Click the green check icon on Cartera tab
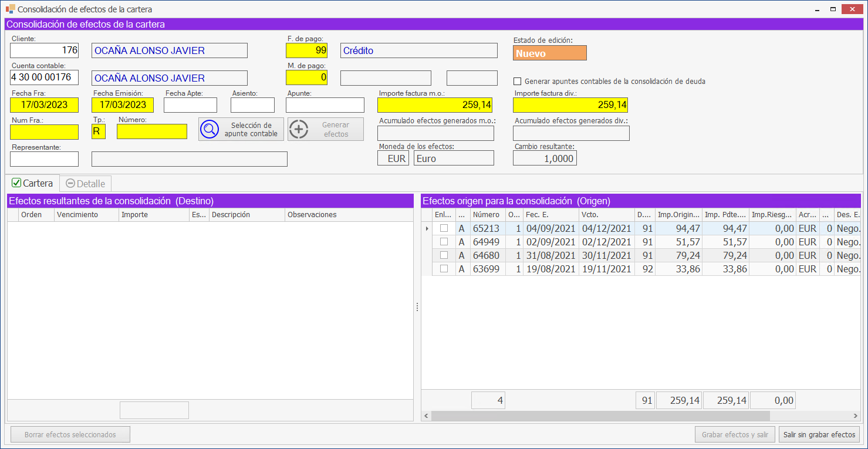This screenshot has width=868, height=449. pos(16,183)
